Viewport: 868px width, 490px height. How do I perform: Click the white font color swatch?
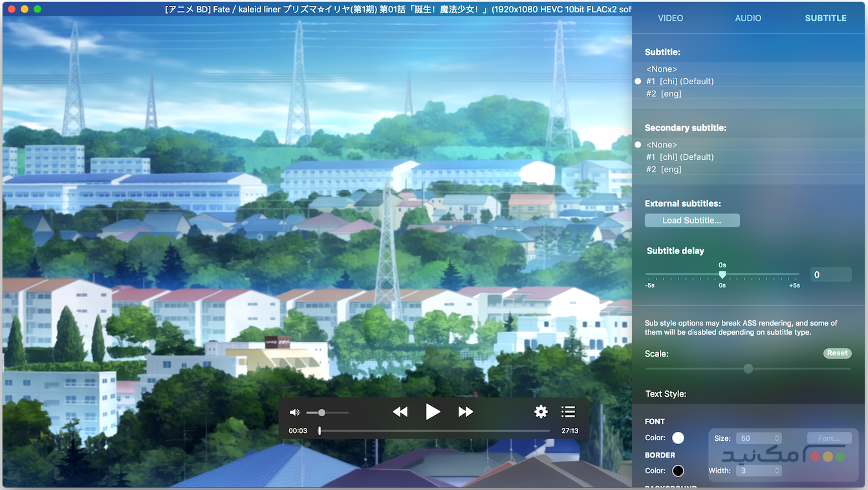click(x=678, y=438)
